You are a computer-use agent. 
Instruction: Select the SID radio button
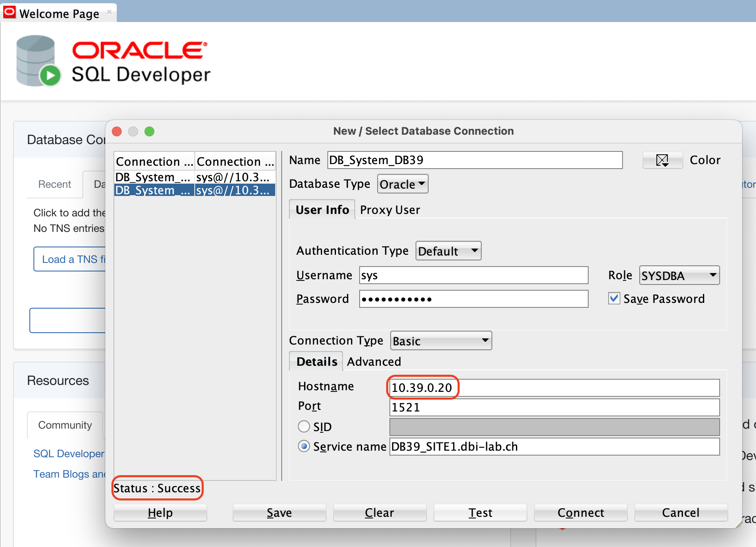click(x=304, y=427)
